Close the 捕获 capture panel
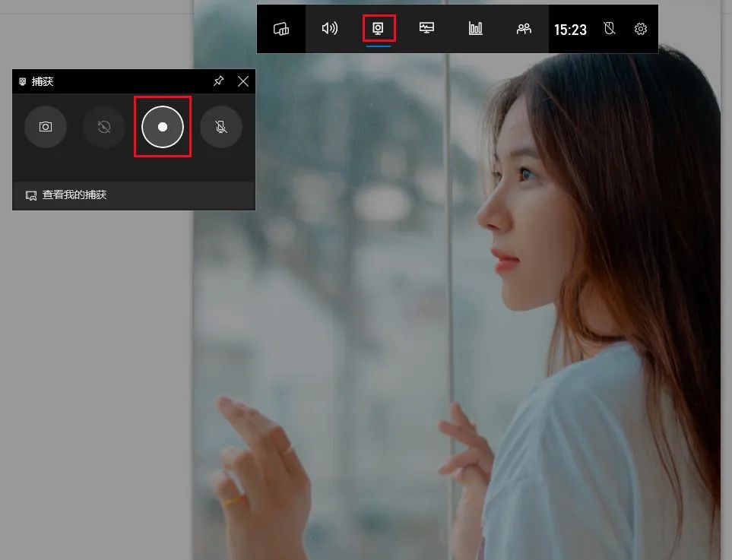The width and height of the screenshot is (732, 560). [x=243, y=81]
